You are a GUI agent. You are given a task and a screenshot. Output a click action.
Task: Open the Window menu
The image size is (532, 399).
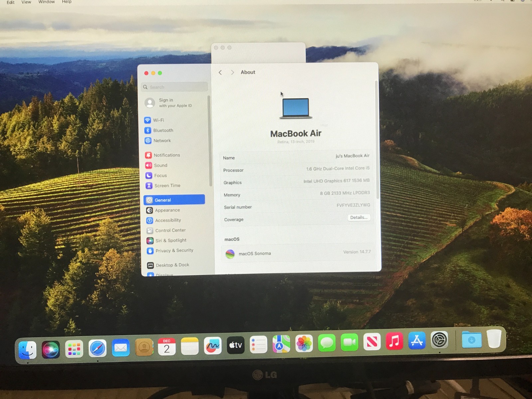[47, 2]
